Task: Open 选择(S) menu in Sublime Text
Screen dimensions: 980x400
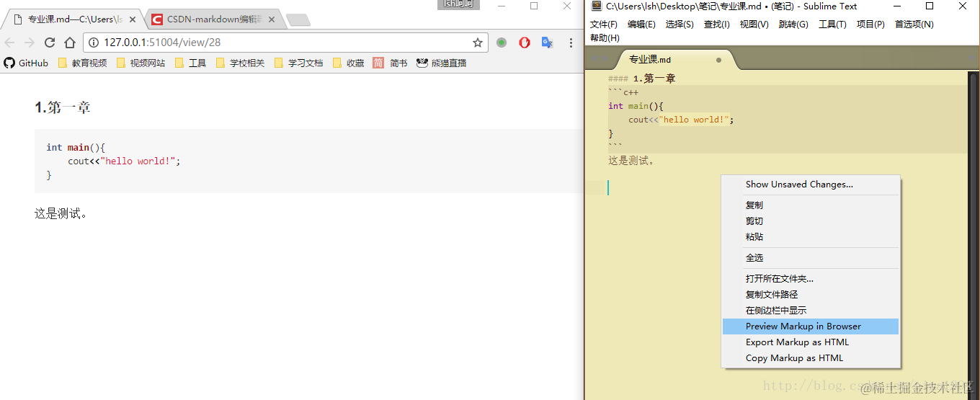Action: (x=680, y=24)
